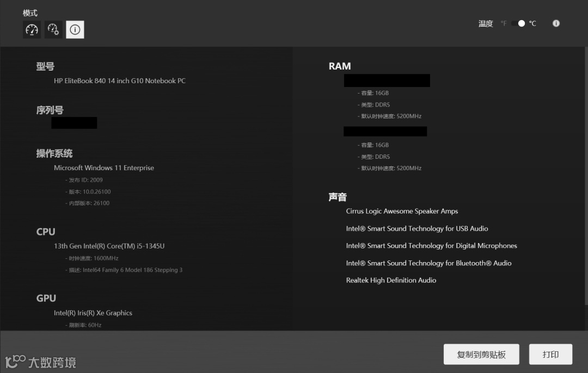Click the 温度 label
The image size is (588, 373).
tap(486, 23)
